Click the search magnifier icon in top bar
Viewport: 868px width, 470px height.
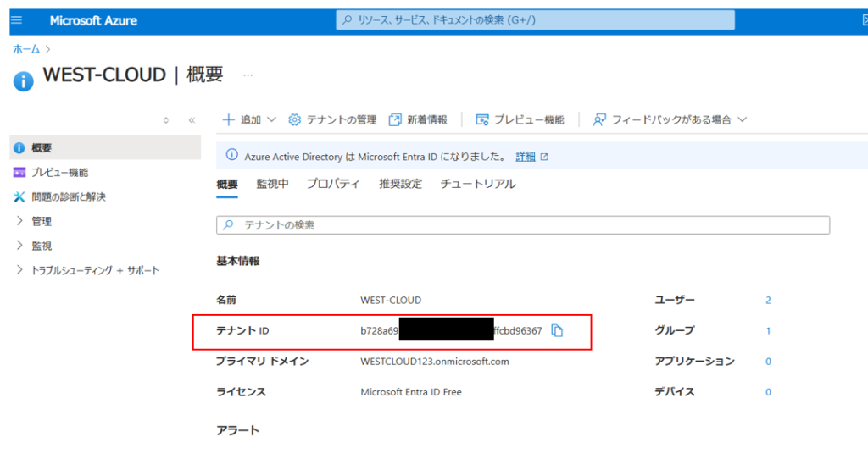(347, 20)
